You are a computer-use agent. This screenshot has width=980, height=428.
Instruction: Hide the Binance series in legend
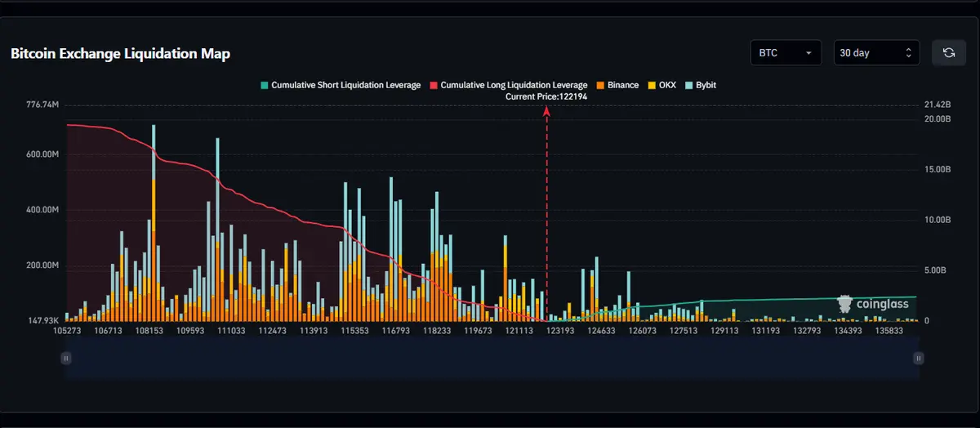[x=617, y=85]
